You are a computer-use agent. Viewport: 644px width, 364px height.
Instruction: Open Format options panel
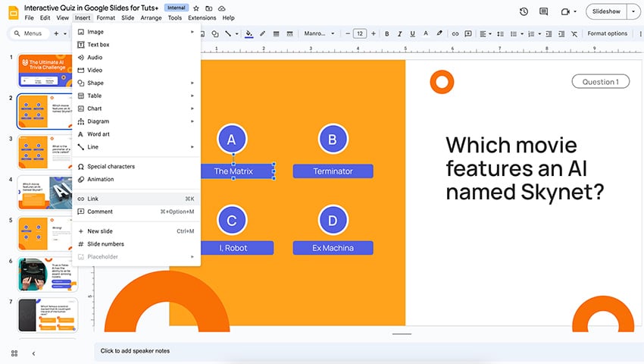pyautogui.click(x=607, y=33)
